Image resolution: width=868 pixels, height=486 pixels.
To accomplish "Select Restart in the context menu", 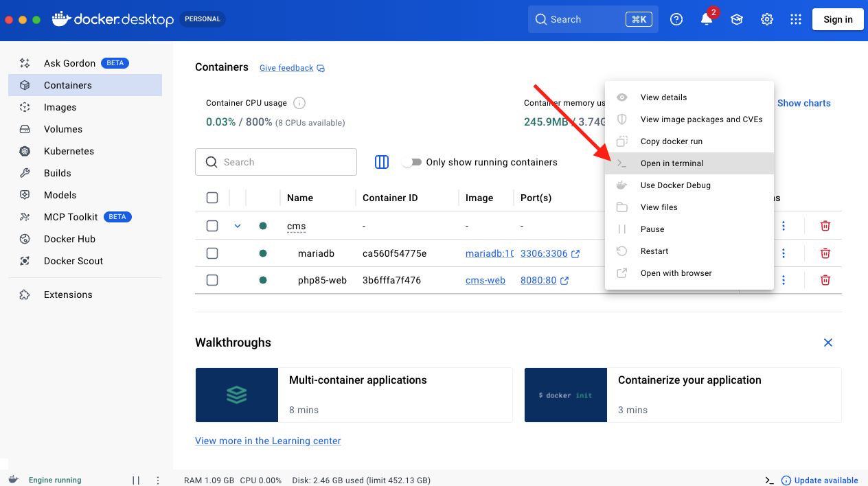I will coord(654,251).
